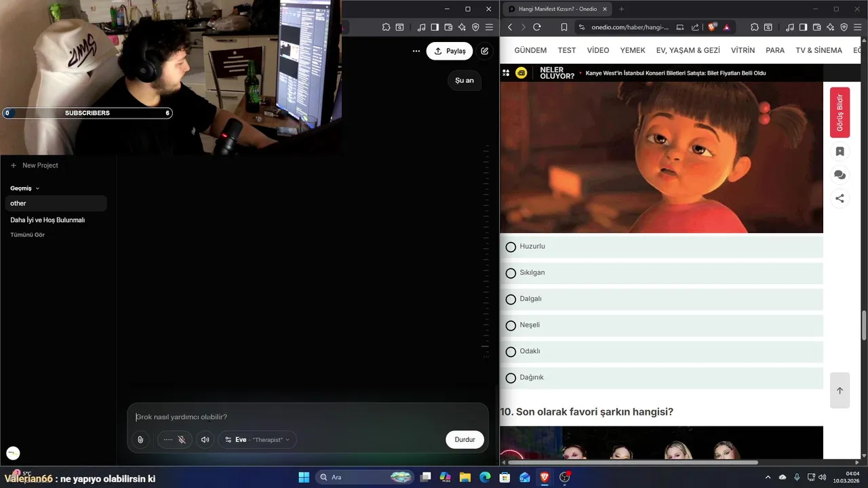Viewport: 868px width, 488px height.
Task: Open the 'other' chat in history
Action: [x=56, y=203]
